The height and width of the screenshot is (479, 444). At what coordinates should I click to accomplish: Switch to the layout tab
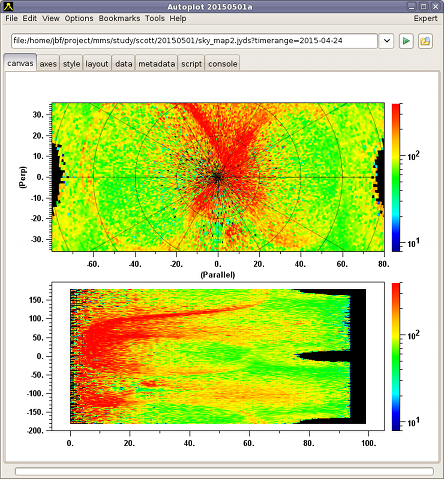(97, 64)
